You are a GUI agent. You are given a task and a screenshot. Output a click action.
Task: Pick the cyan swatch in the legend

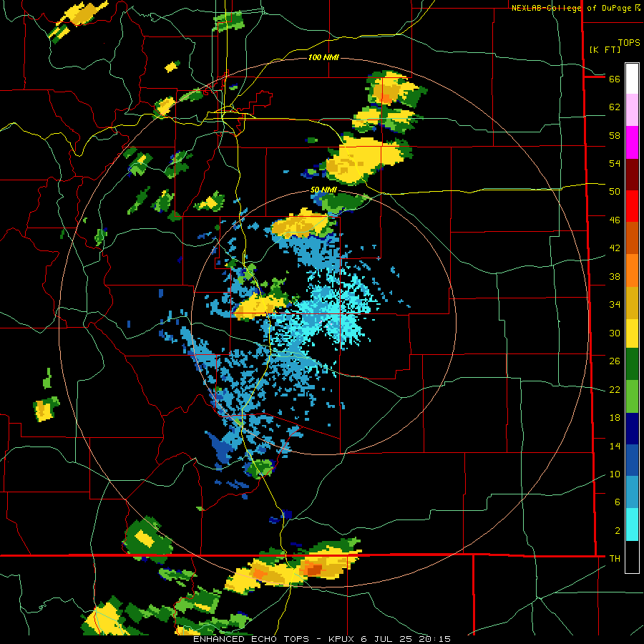(632, 525)
